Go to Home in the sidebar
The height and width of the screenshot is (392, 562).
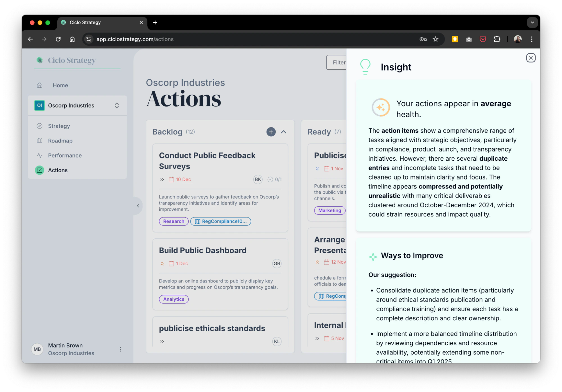click(60, 85)
